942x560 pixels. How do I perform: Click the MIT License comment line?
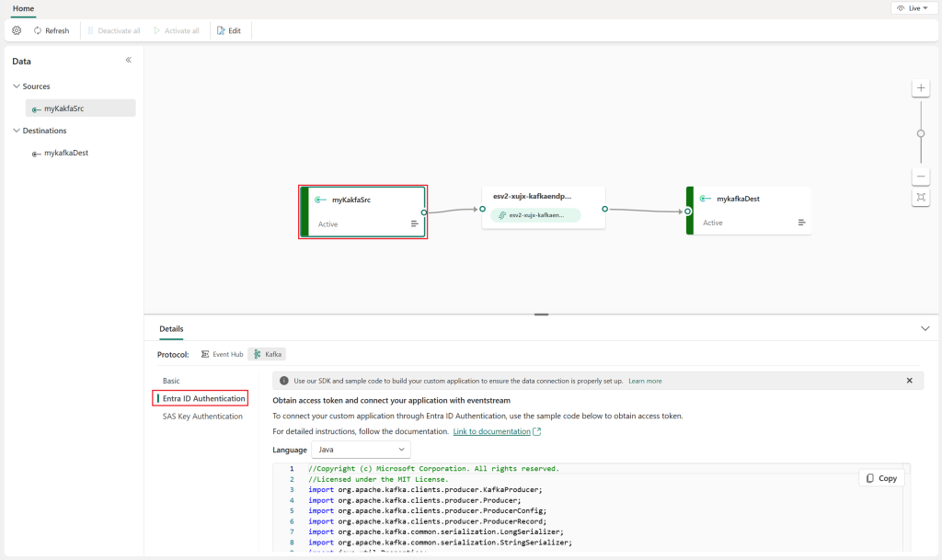[378, 480]
